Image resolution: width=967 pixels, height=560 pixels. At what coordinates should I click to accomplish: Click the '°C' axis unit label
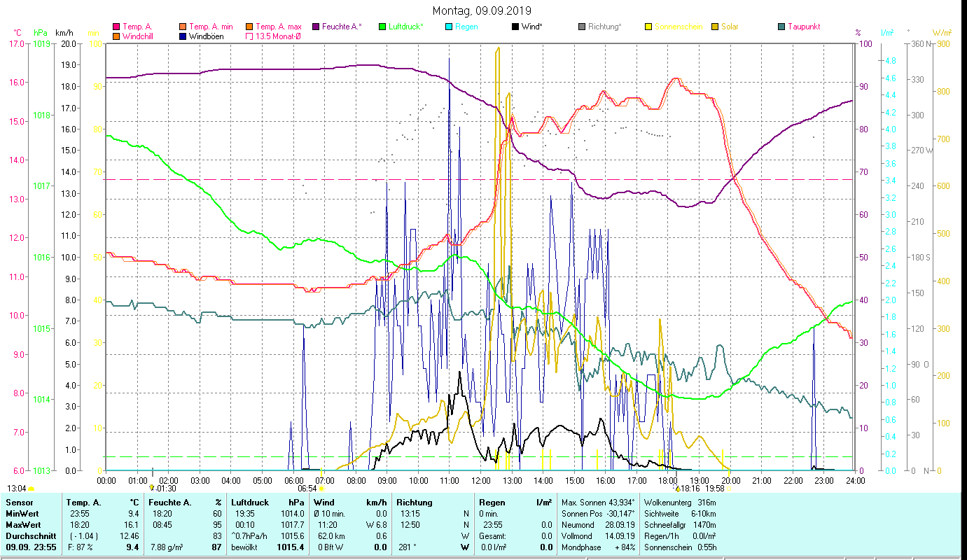(x=18, y=32)
